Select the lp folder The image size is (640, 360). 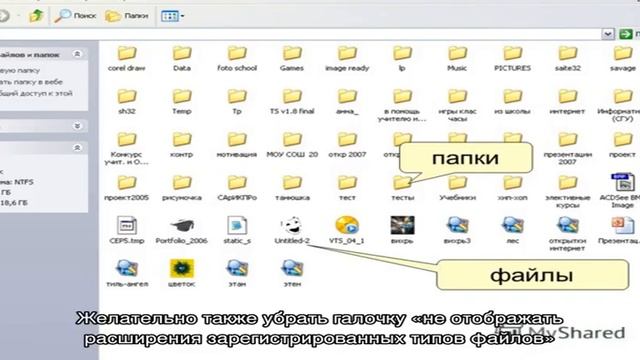click(x=402, y=59)
